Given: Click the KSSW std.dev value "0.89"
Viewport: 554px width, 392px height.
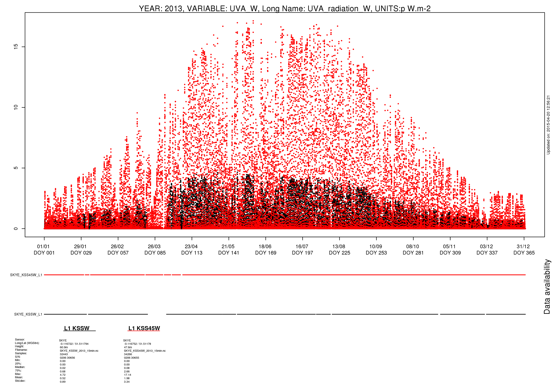Looking at the screenshot, I should [x=63, y=382].
